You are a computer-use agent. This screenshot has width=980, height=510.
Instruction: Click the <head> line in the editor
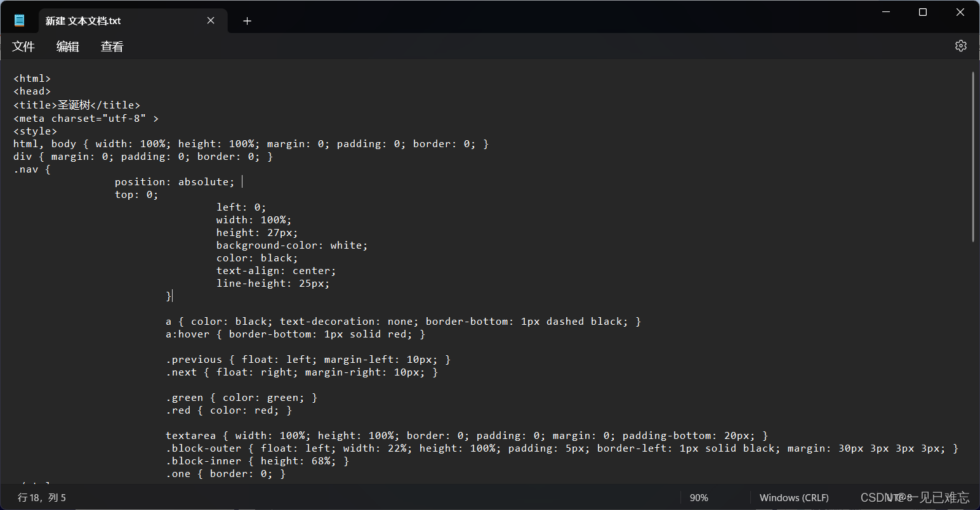point(32,91)
